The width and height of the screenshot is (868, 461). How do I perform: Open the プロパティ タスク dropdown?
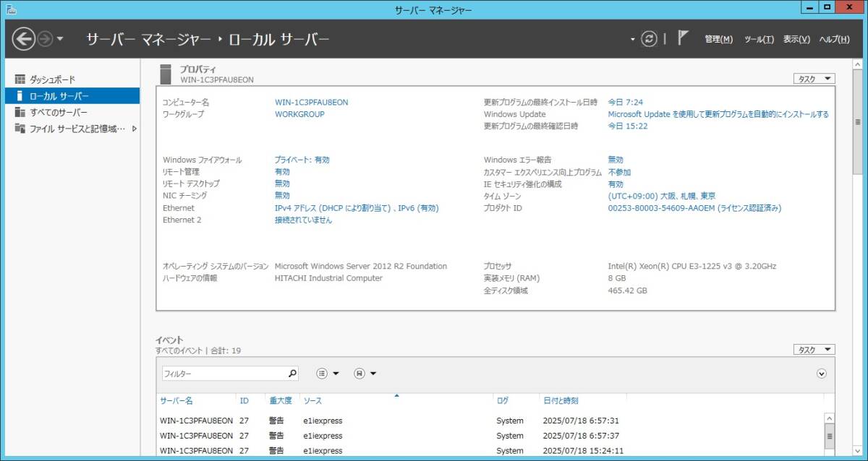pyautogui.click(x=814, y=79)
